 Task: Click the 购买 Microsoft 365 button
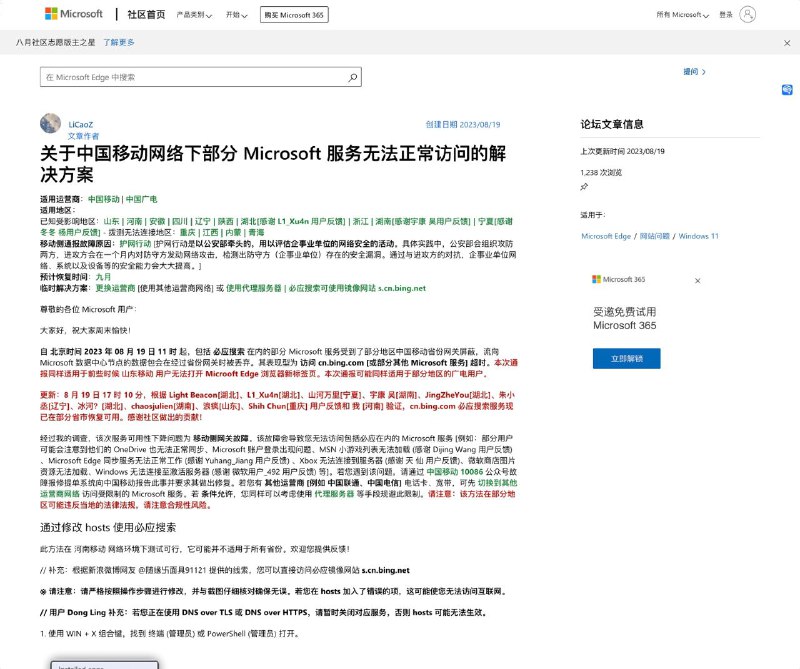(x=294, y=14)
